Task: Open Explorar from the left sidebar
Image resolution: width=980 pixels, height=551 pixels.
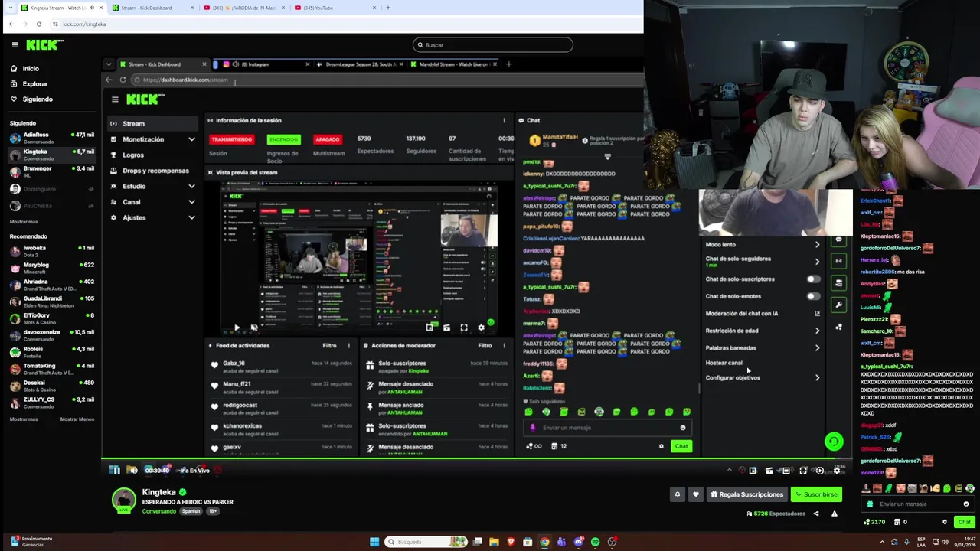Action: tap(34, 83)
